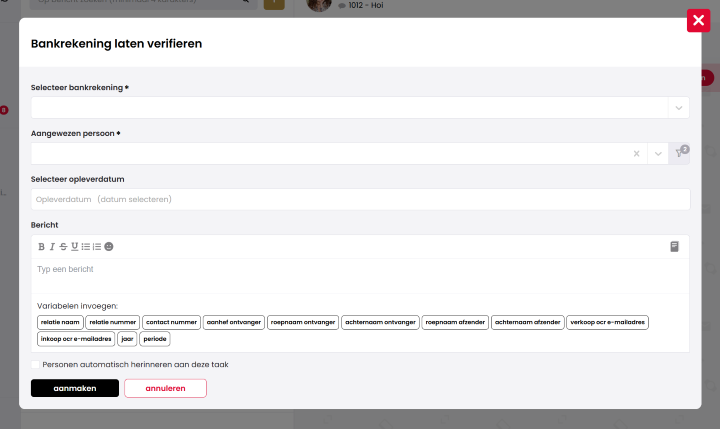This screenshot has width=720, height=429.
Task: Insert the roepnaam afzender variable
Action: [x=455, y=322]
